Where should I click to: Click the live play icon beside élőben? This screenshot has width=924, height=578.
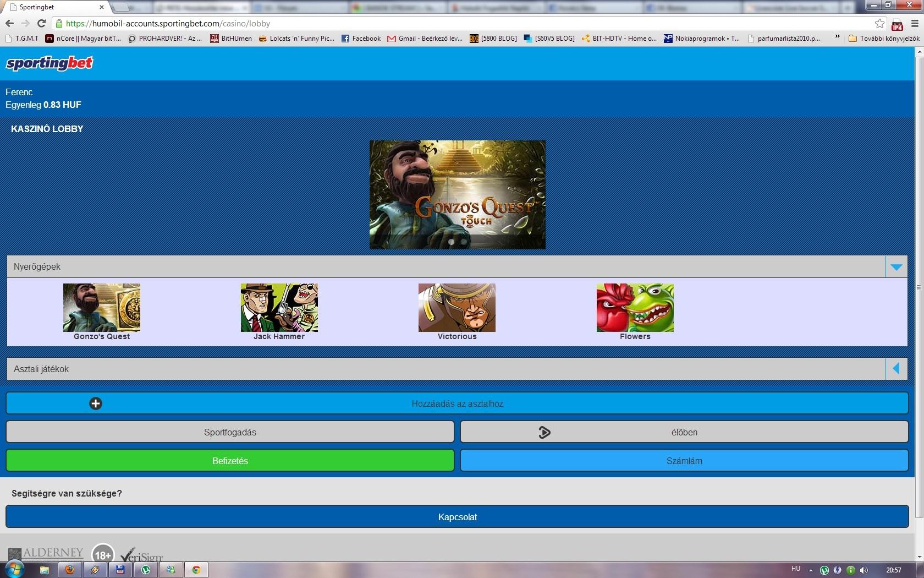click(x=544, y=432)
